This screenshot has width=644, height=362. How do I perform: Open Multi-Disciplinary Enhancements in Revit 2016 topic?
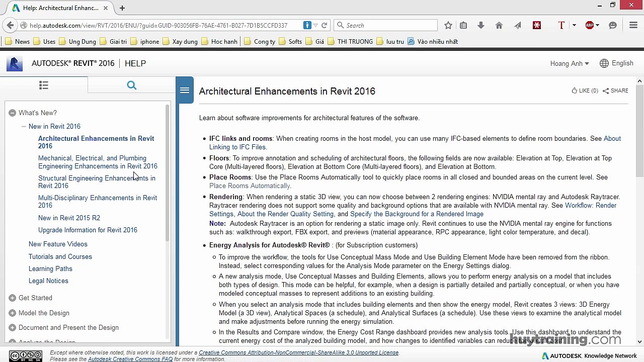(x=98, y=202)
